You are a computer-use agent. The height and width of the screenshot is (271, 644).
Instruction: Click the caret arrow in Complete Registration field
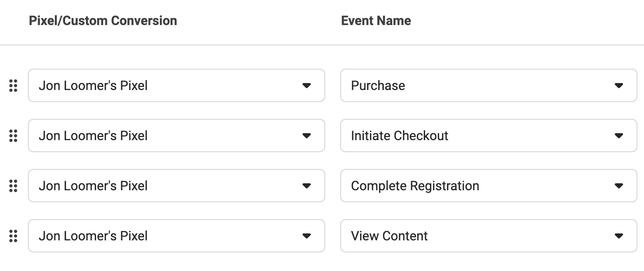tap(618, 186)
